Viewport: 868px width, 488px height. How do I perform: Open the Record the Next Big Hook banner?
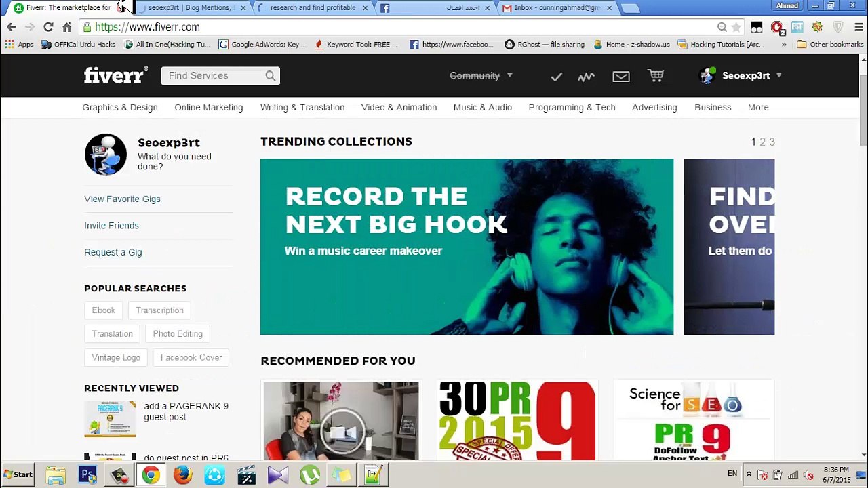(x=467, y=247)
